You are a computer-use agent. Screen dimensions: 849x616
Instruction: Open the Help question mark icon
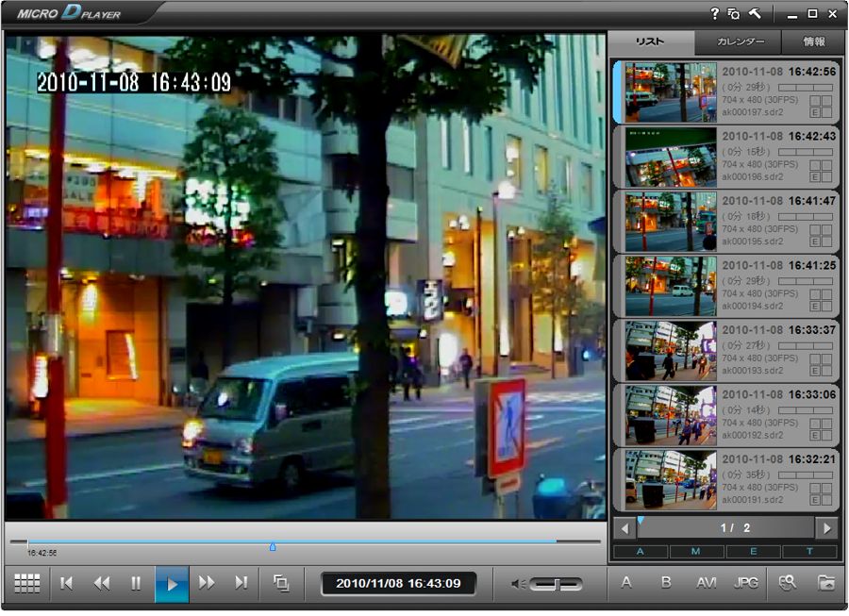(715, 14)
